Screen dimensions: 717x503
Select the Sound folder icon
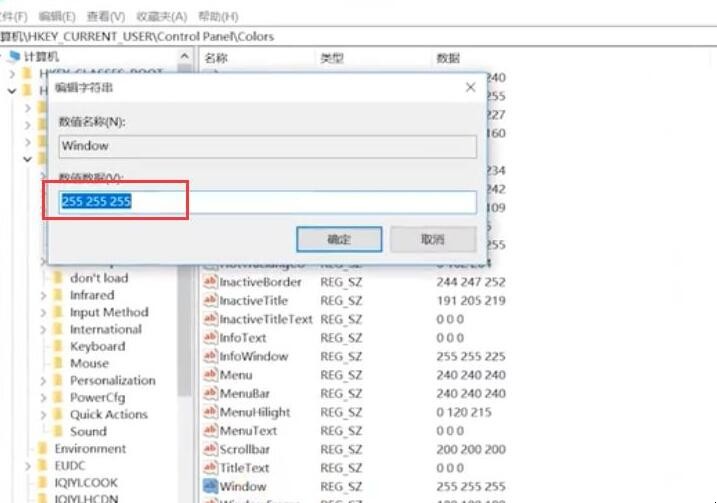coord(58,431)
